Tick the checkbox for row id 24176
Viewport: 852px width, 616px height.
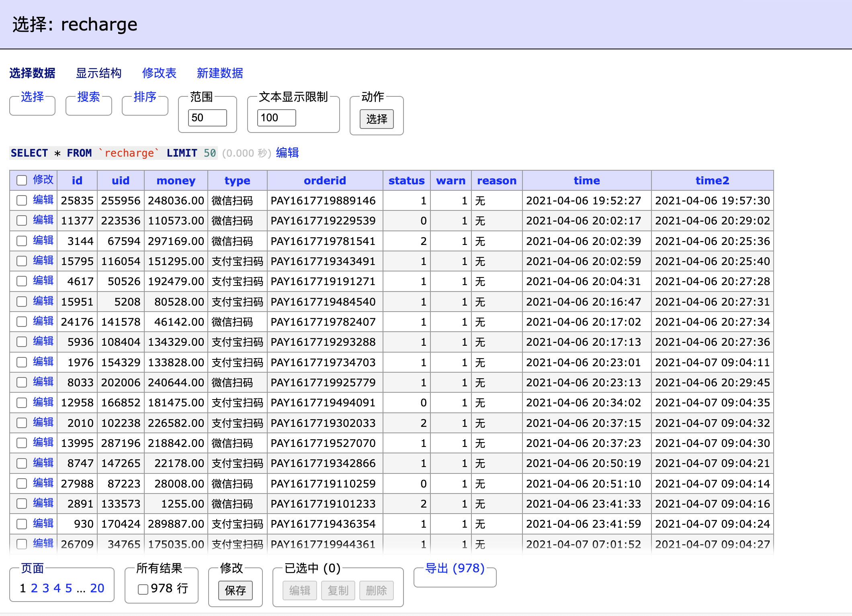point(22,322)
